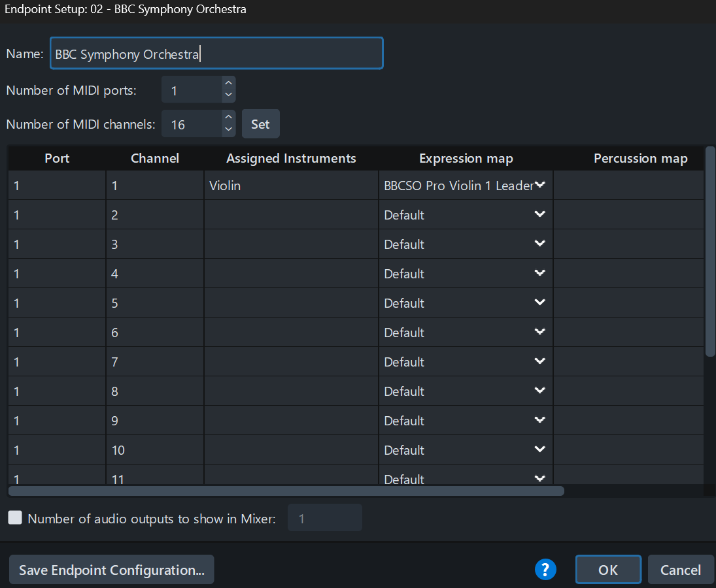Open expression map dropdown for channel 6
The height and width of the screenshot is (588, 716).
pos(539,332)
